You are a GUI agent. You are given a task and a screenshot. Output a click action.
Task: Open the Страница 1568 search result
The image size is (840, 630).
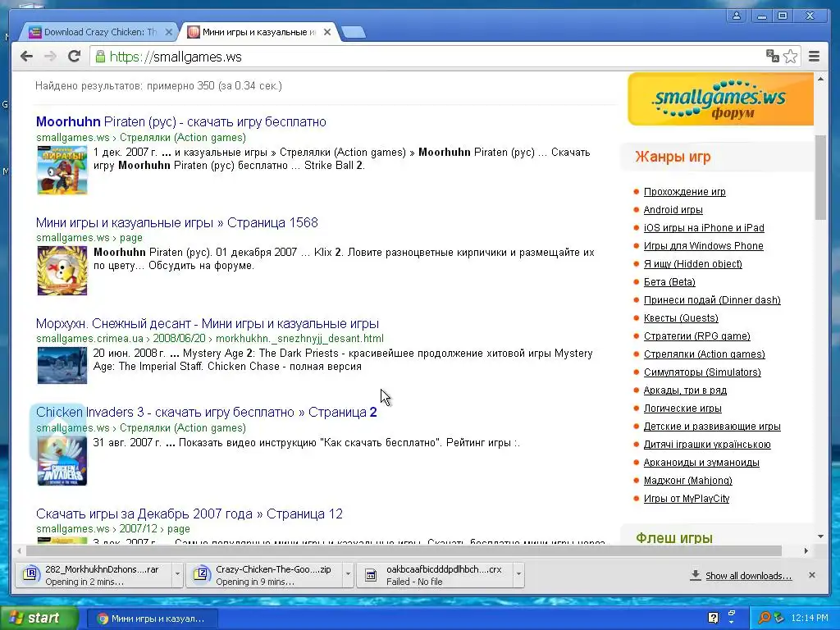tap(177, 222)
